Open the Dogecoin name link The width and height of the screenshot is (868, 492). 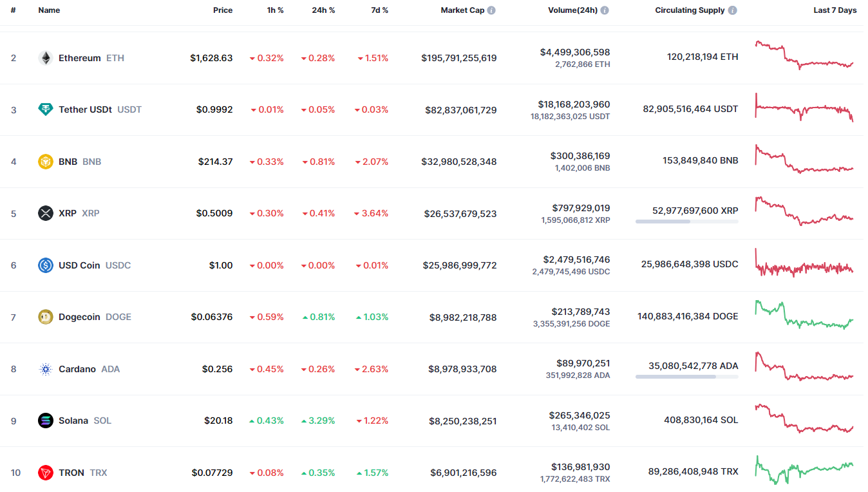coord(79,317)
